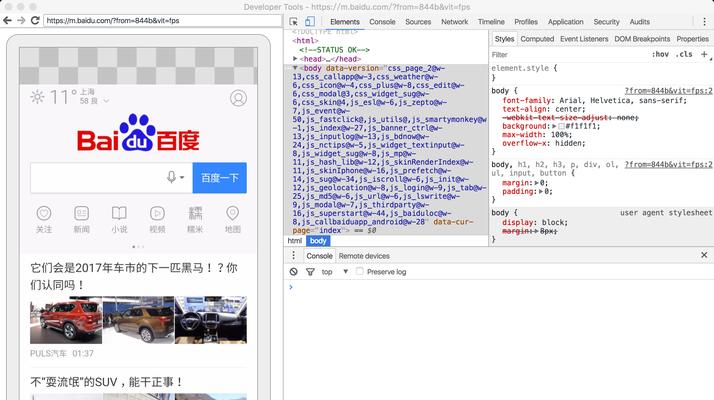This screenshot has width=714, height=400.
Task: Click the browser URL address field
Action: (x=163, y=21)
